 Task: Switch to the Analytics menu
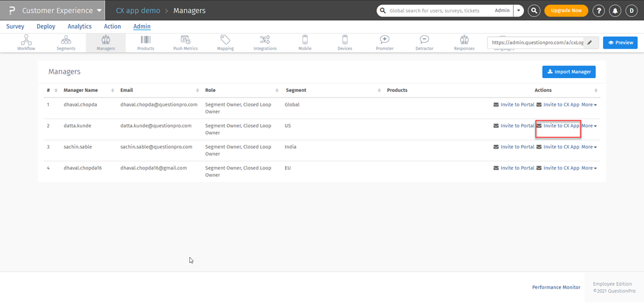click(79, 26)
